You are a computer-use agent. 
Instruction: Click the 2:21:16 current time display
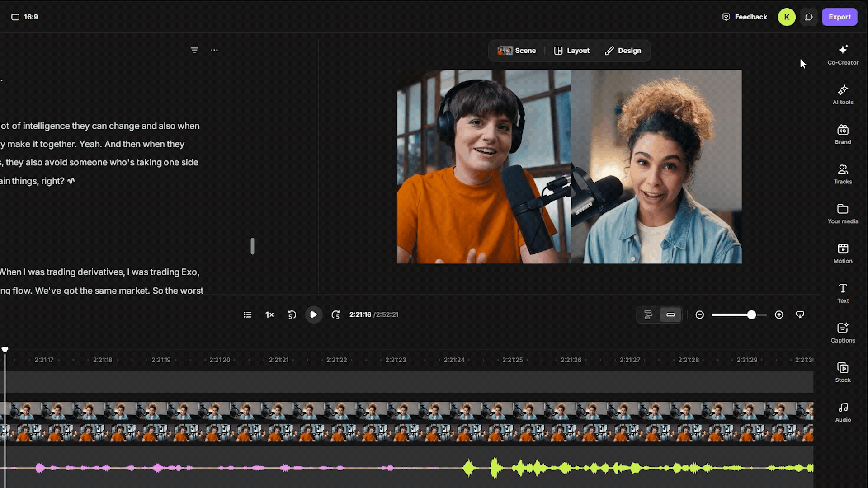click(x=360, y=315)
